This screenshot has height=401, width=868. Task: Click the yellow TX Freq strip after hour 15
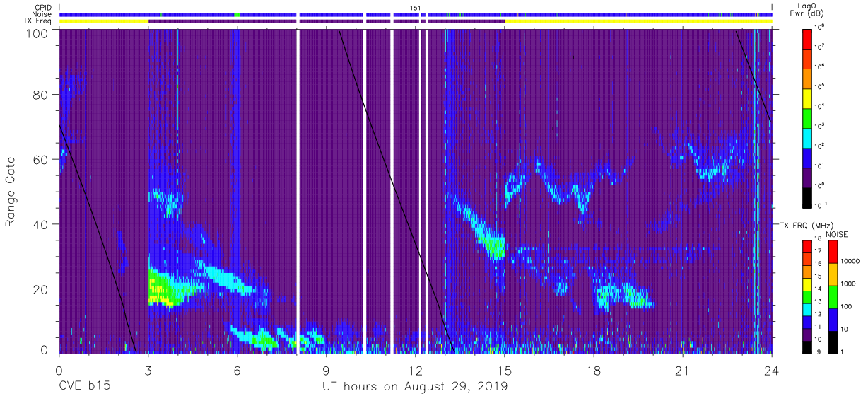pyautogui.click(x=638, y=22)
